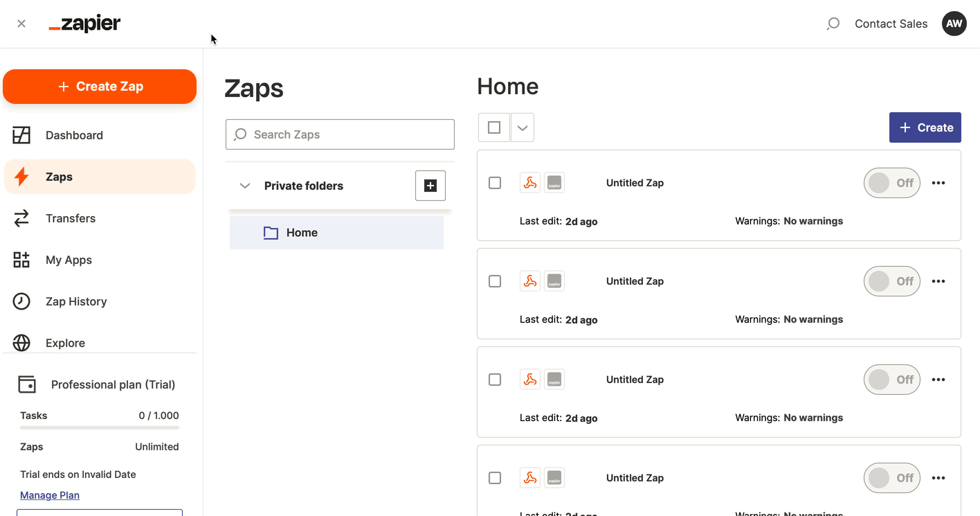Click webhook icon on second Untitled Zap
The width and height of the screenshot is (980, 516).
(530, 281)
